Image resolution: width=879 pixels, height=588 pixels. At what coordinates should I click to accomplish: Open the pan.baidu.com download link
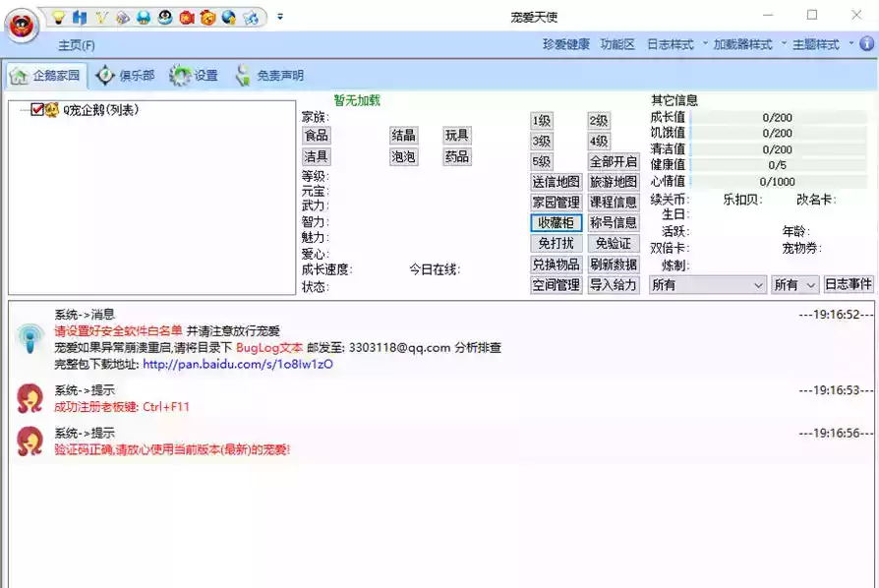click(237, 364)
